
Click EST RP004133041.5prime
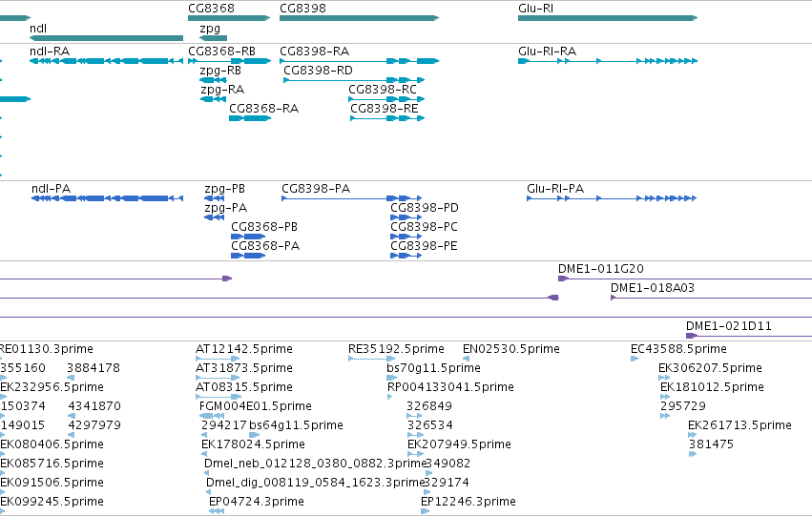pos(450,387)
